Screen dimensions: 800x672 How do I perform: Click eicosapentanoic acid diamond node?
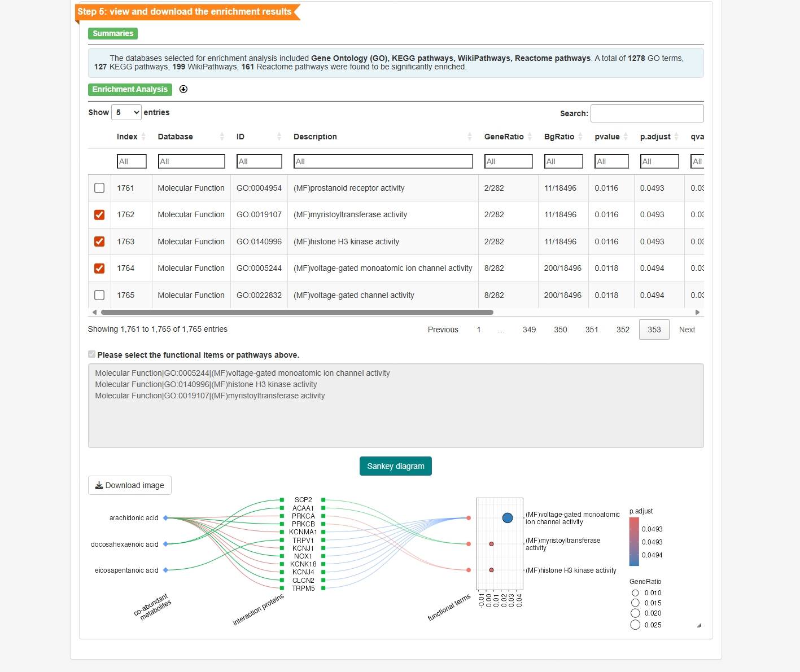pos(165,570)
